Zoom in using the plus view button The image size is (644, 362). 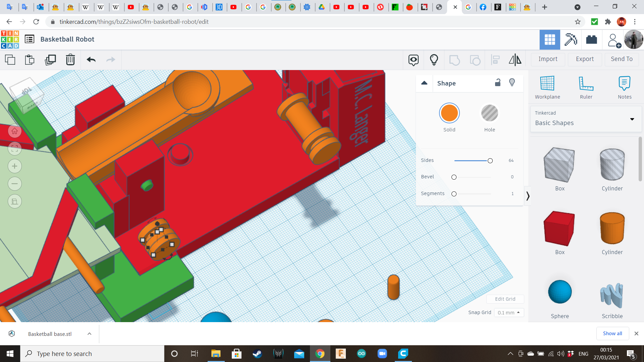[x=15, y=166]
